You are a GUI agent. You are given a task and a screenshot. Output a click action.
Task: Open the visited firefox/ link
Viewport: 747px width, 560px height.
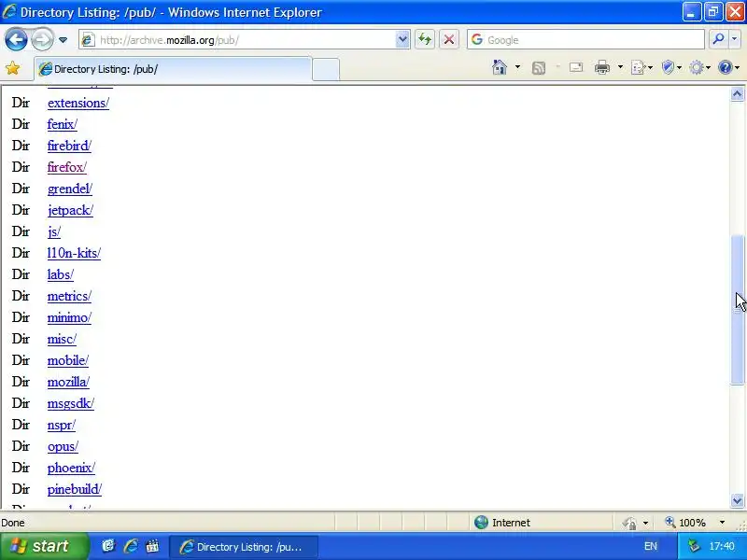pos(66,167)
